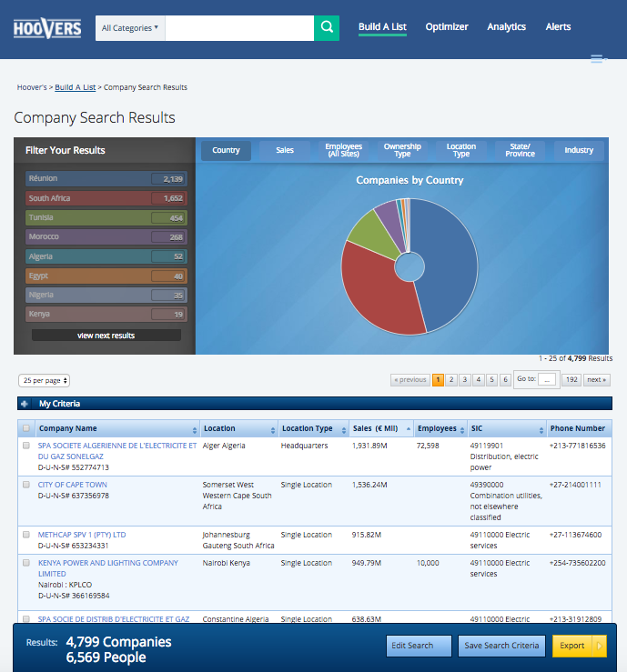Viewport: 627px width, 672px height.
Task: Open the 25 per page dropdown
Action: 45,380
